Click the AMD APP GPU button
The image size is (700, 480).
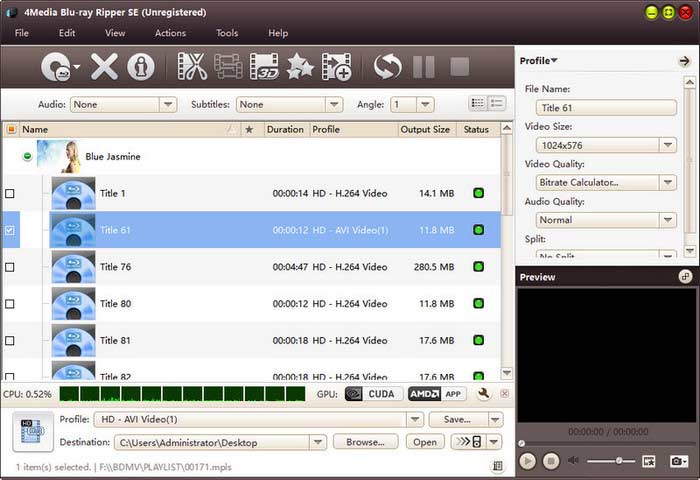click(x=437, y=394)
